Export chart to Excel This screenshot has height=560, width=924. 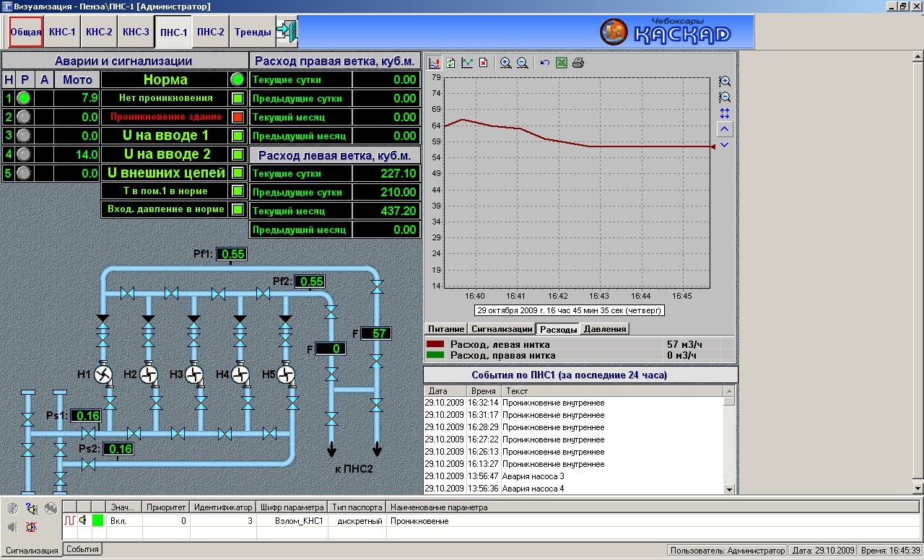[562, 63]
